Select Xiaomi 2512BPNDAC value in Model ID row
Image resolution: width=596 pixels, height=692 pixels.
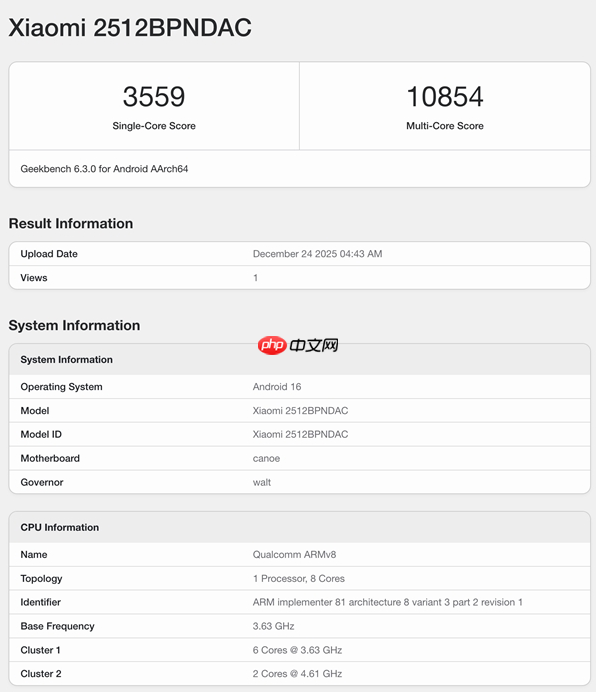coord(300,434)
